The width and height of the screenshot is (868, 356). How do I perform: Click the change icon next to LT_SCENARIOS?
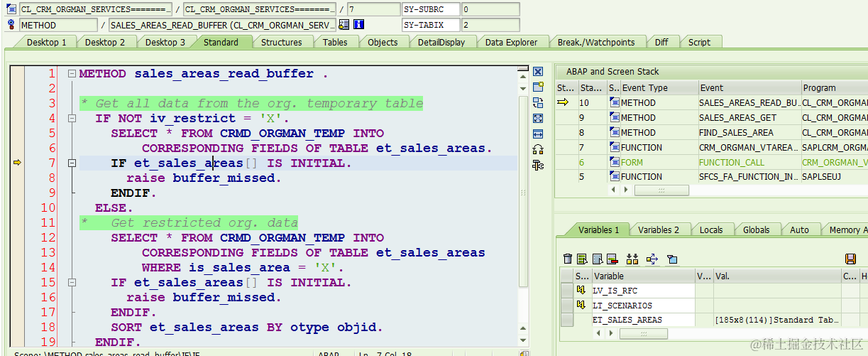click(582, 306)
